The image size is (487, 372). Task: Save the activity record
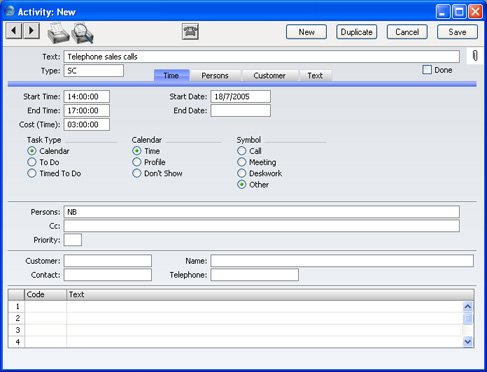(x=457, y=32)
